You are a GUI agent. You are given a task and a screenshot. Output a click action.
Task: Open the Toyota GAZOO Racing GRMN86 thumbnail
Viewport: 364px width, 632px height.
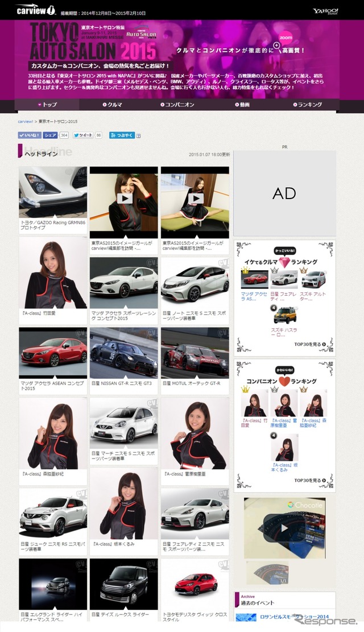[53, 193]
